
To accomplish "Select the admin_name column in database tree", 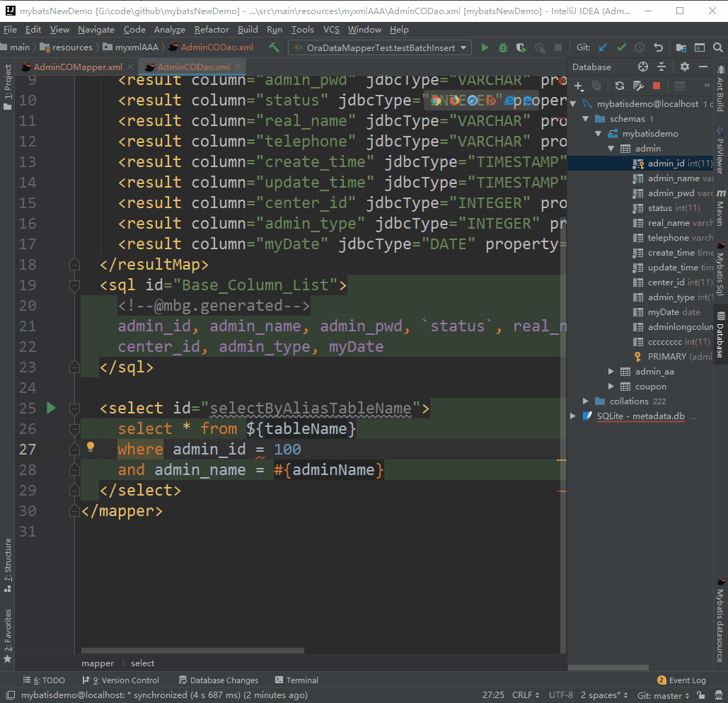I will click(672, 178).
